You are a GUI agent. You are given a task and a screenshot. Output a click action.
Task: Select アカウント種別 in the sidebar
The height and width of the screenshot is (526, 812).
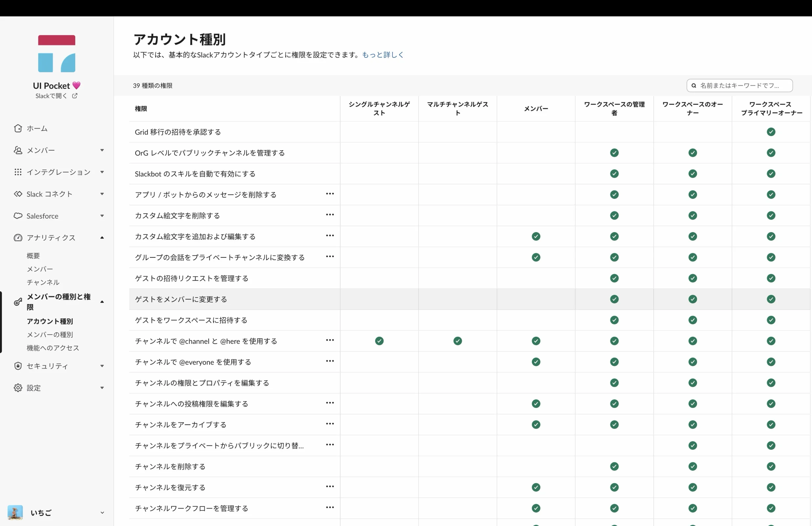point(50,322)
